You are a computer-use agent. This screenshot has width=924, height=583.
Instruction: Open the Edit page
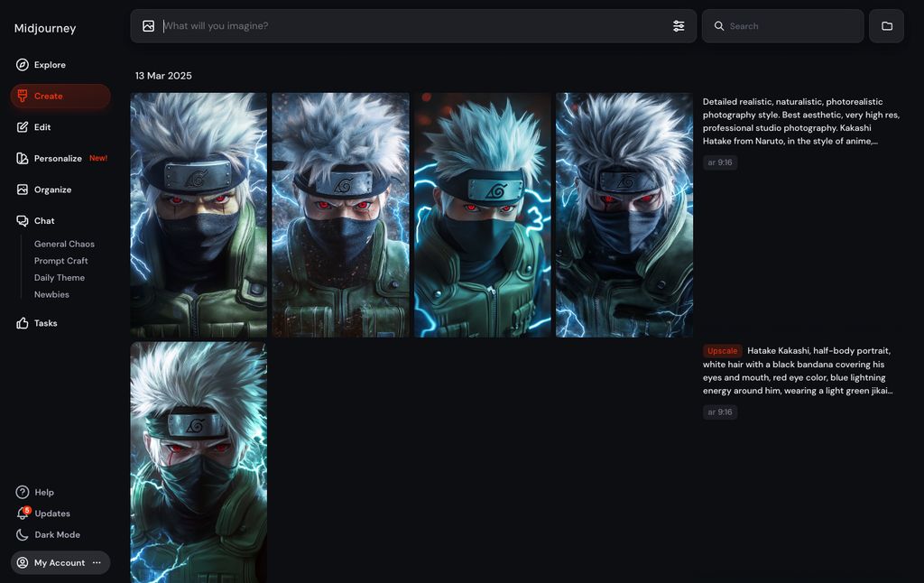coord(42,127)
